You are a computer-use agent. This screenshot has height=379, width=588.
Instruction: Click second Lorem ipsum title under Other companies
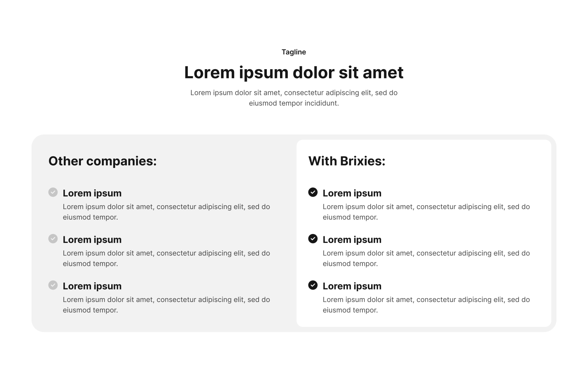point(92,240)
